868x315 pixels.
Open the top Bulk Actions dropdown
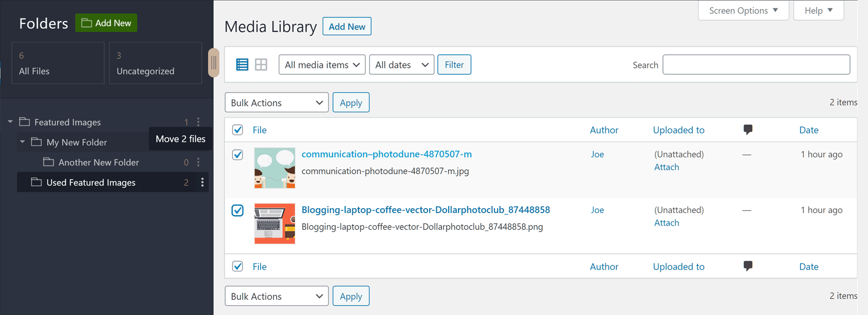pyautogui.click(x=276, y=102)
